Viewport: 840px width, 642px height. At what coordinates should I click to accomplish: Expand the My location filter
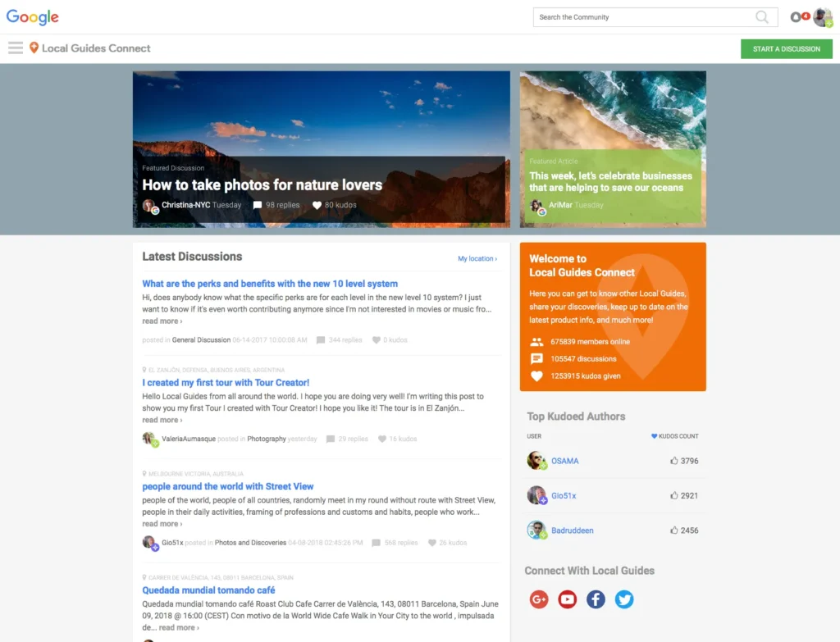[x=477, y=259]
